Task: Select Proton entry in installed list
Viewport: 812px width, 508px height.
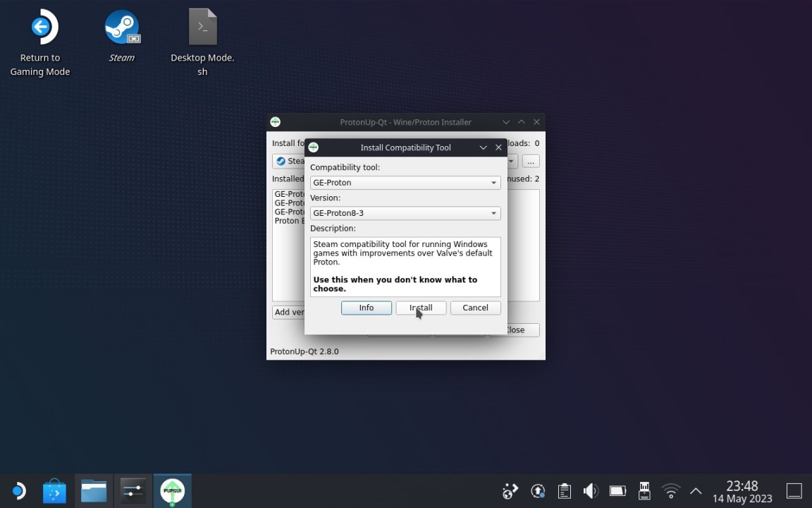Action: coord(289,221)
